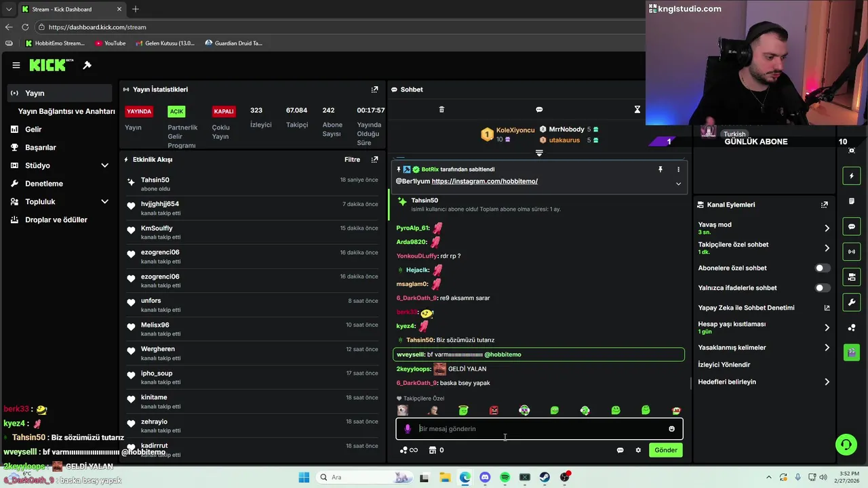Pop out the Kanal Eylemleri panel
Screen dimensions: 868x488
(824, 205)
